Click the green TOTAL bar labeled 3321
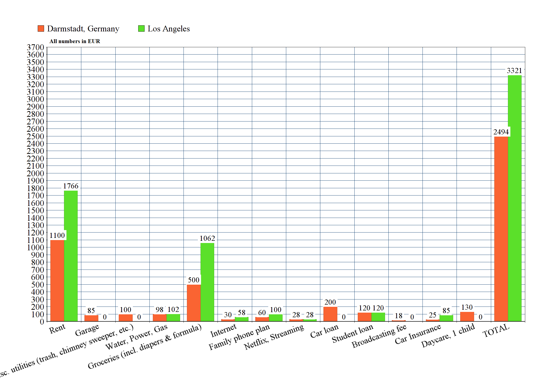Viewport: 533px width, 392px height. pyautogui.click(x=515, y=198)
